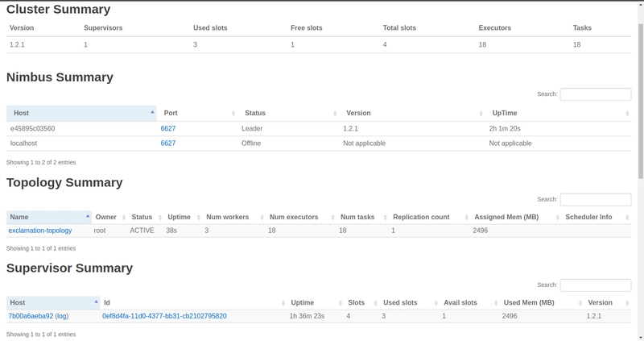Sort supervisors by Used slots column

coord(409,303)
